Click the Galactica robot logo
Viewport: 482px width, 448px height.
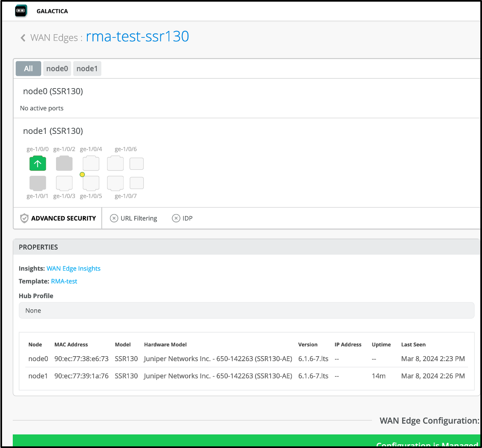click(21, 11)
